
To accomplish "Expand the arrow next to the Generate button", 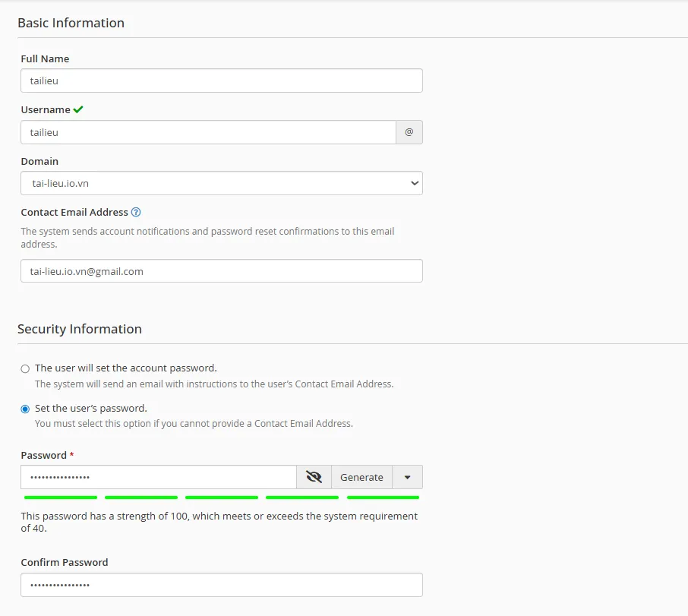I will [x=407, y=476].
